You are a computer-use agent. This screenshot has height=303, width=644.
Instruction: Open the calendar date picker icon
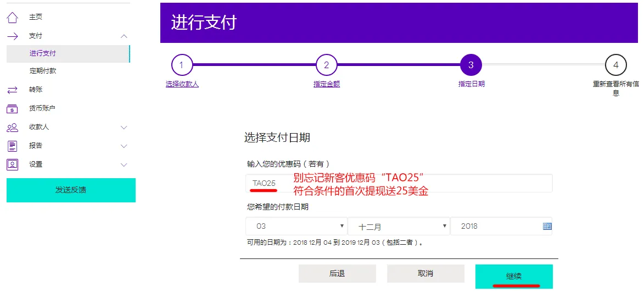(x=547, y=226)
